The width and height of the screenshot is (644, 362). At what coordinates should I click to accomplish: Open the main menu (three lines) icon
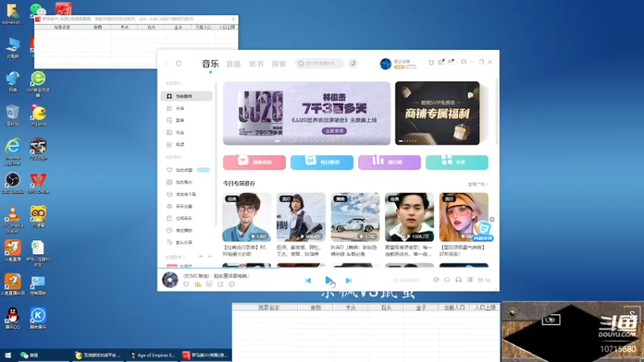click(x=451, y=63)
